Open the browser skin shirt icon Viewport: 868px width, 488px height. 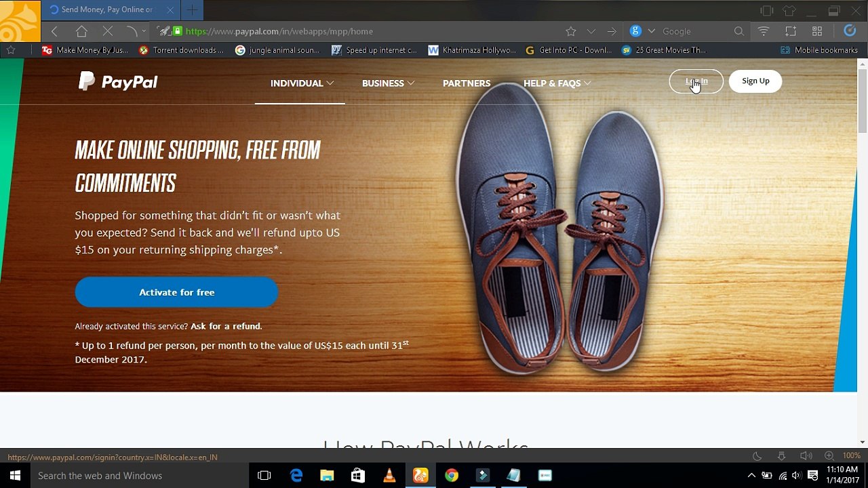(x=789, y=10)
